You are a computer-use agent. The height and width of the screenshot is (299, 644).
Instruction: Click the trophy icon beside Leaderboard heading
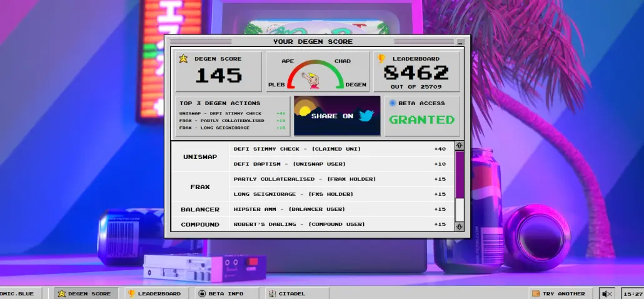click(381, 58)
